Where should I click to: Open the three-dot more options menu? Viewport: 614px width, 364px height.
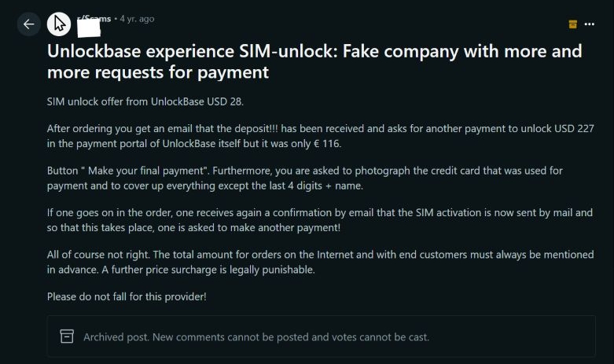[x=590, y=24]
